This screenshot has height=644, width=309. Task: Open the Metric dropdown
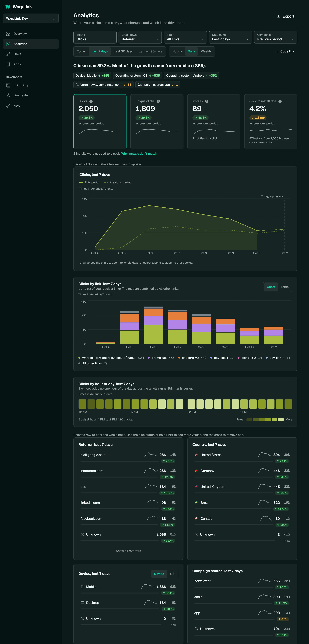(95, 37)
